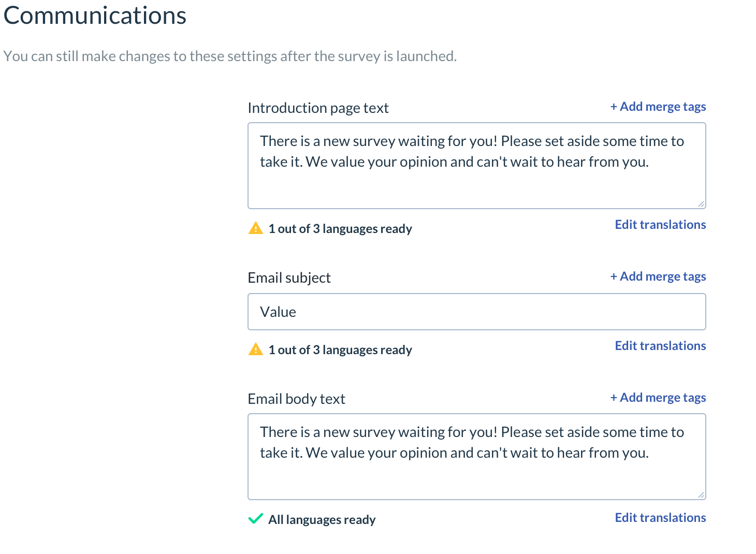Focus the Introduction page text box

[x=477, y=166]
